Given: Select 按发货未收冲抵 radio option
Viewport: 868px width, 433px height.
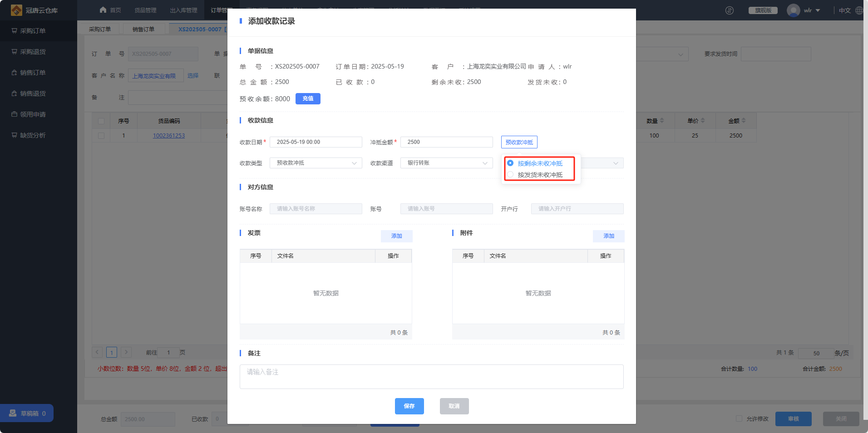Looking at the screenshot, I should [x=510, y=175].
